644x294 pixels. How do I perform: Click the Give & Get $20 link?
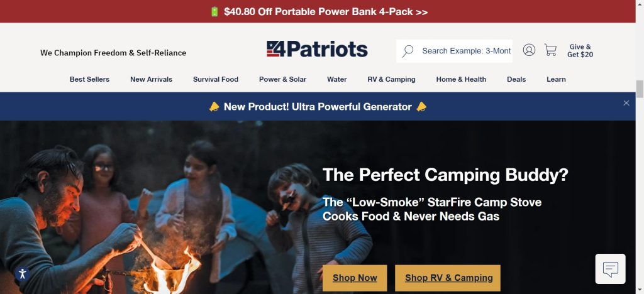580,51
